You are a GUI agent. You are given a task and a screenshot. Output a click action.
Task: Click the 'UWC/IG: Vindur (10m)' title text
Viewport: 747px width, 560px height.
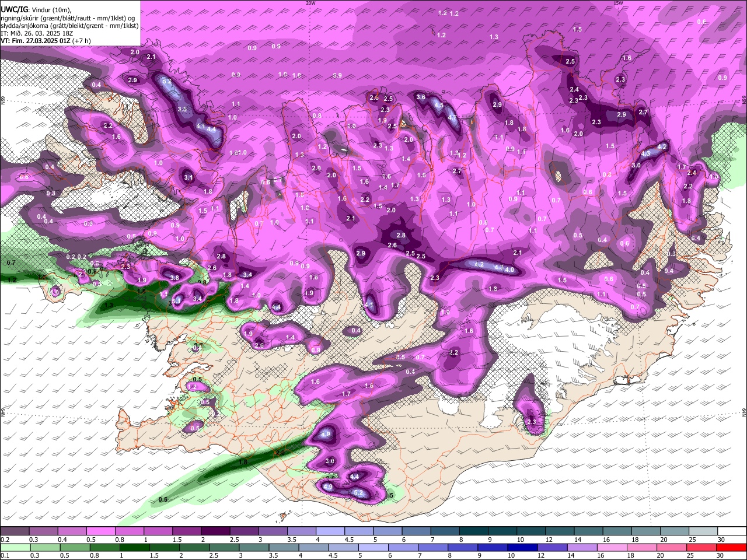(36, 10)
